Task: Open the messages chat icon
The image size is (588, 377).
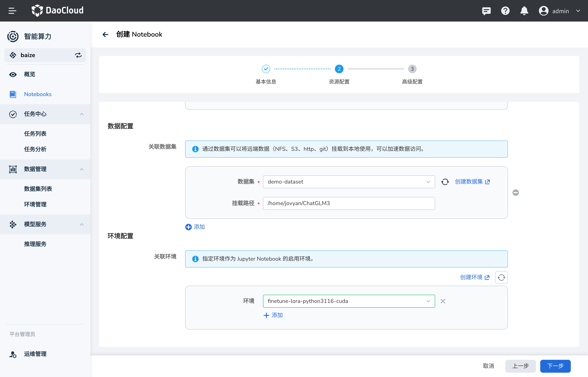Action: [486, 11]
